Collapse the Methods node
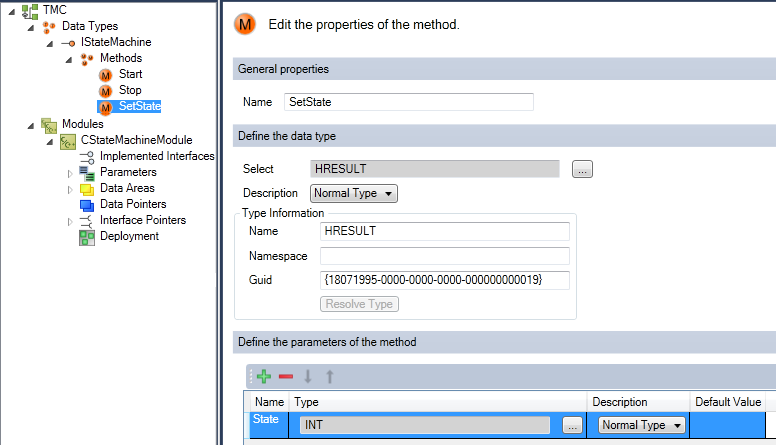This screenshot has height=445, width=776. click(x=69, y=60)
